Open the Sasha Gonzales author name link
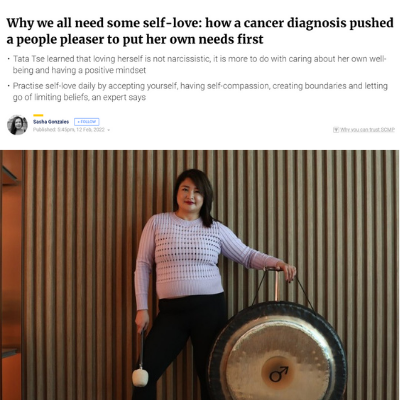400x400 pixels. [x=51, y=122]
